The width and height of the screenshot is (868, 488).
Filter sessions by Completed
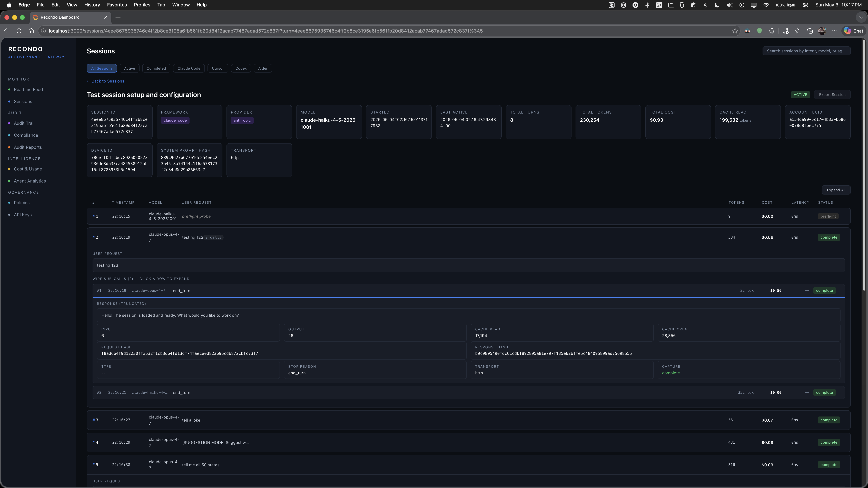coord(156,68)
